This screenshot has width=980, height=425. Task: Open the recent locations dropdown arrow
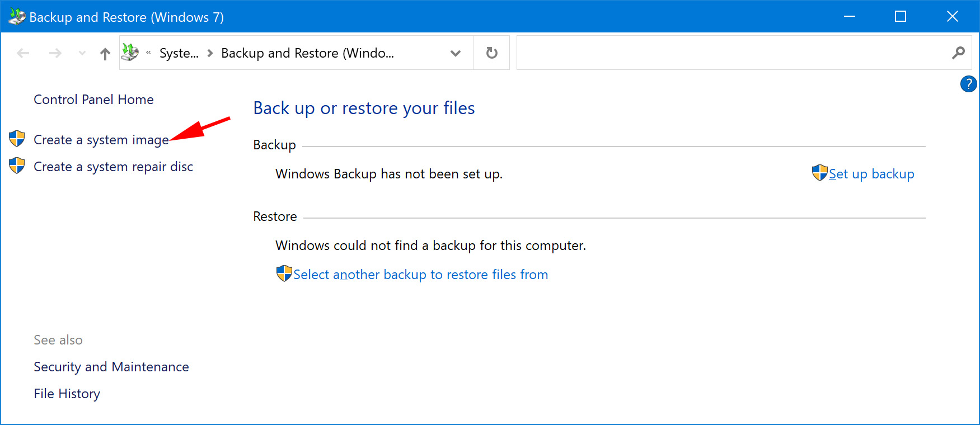pos(82,53)
